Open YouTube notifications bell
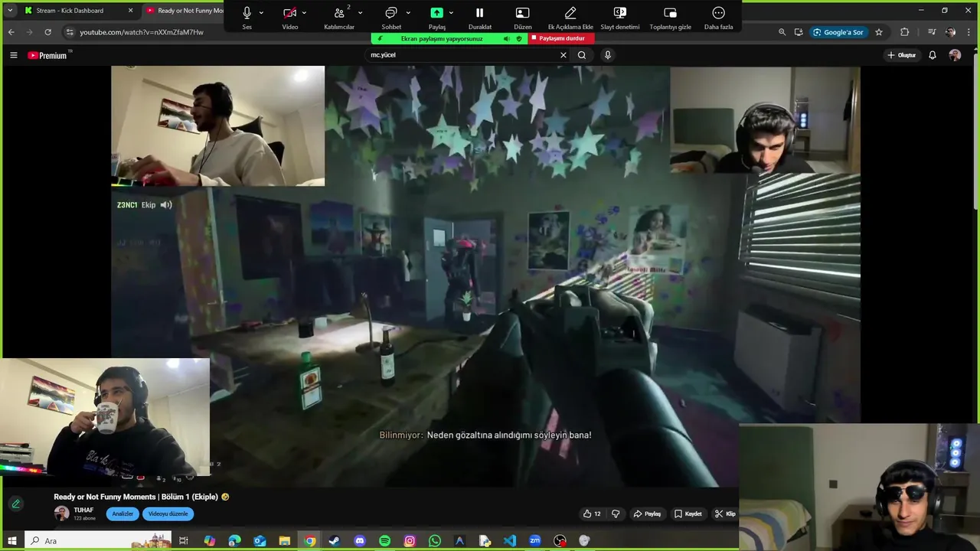The height and width of the screenshot is (551, 980). pyautogui.click(x=933, y=55)
